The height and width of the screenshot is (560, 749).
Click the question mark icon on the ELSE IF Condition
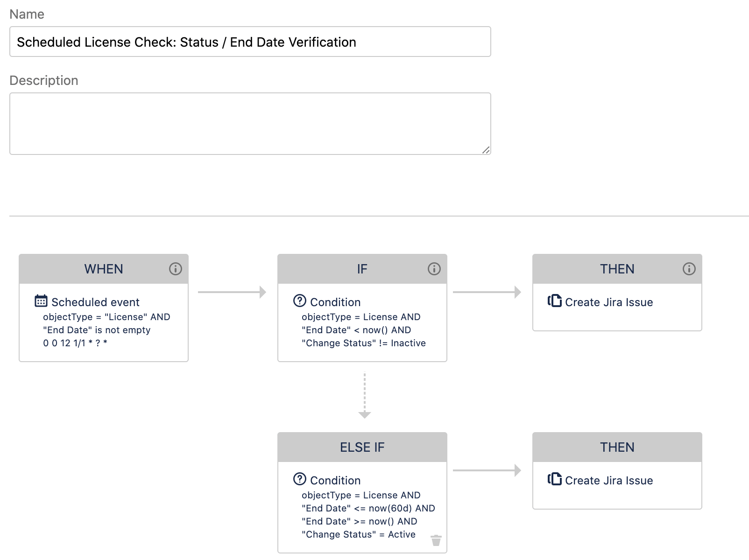point(299,480)
